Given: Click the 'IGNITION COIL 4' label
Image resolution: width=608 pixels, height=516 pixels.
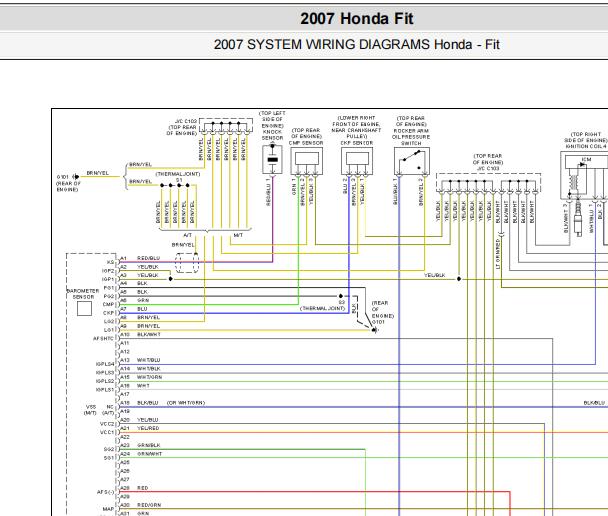Looking at the screenshot, I should (x=586, y=146).
